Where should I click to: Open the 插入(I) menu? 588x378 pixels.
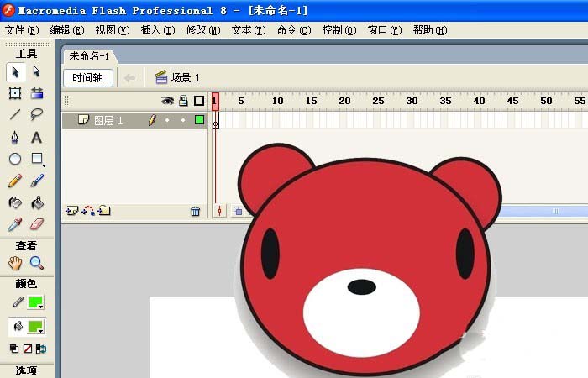coord(158,30)
